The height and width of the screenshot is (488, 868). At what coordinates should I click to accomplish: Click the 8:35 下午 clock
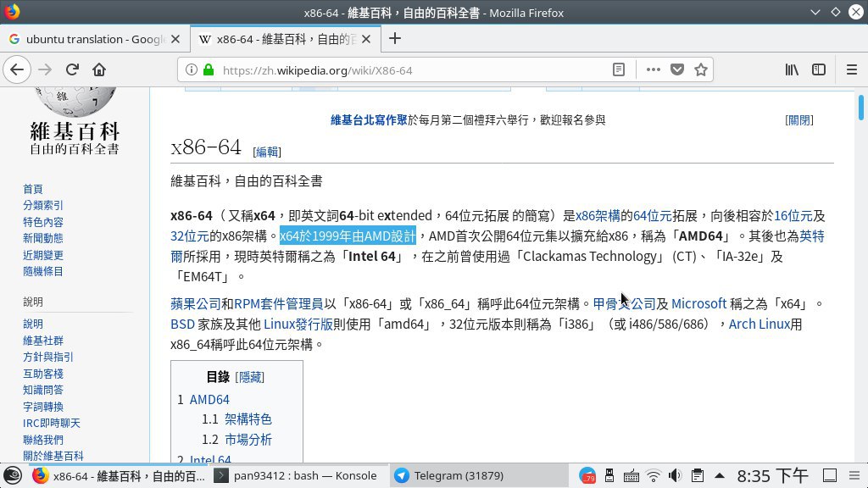pos(772,476)
